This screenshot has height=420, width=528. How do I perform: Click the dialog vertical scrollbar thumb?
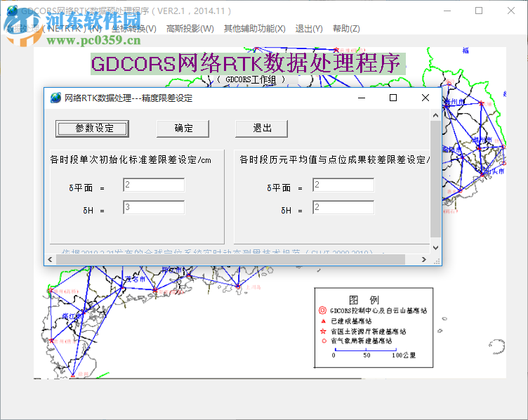point(435,179)
